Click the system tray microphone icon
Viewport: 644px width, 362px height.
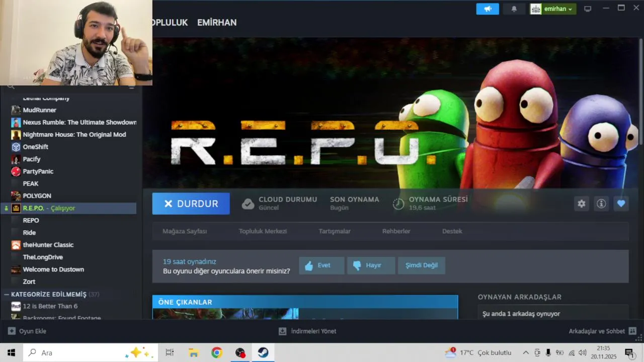pos(548,352)
